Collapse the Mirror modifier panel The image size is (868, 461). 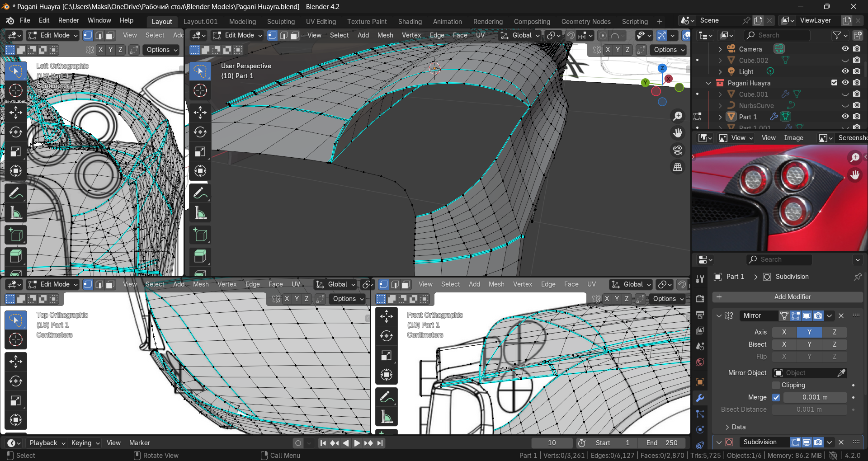(719, 315)
